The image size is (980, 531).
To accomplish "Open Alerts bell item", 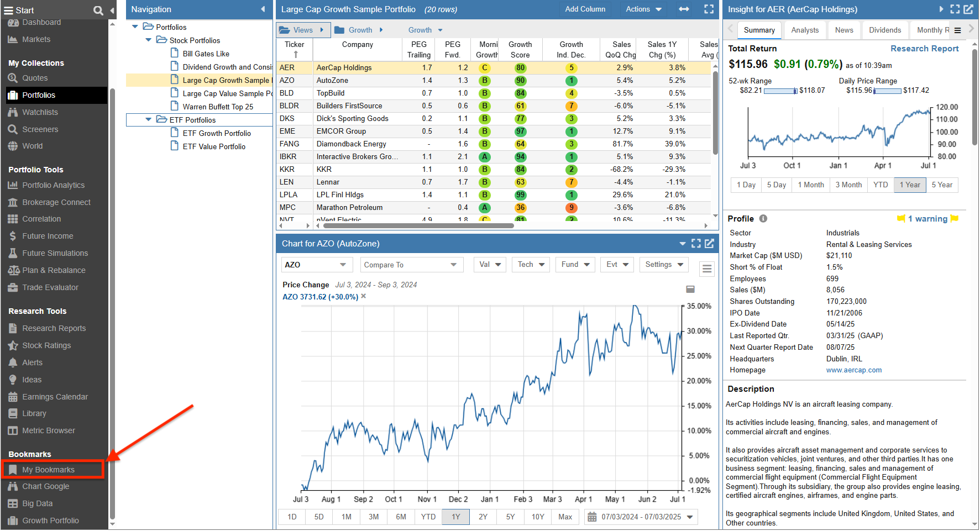I will [x=32, y=362].
